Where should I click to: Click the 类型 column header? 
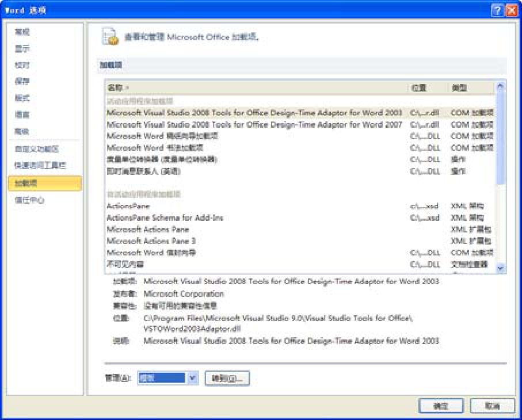(471, 88)
